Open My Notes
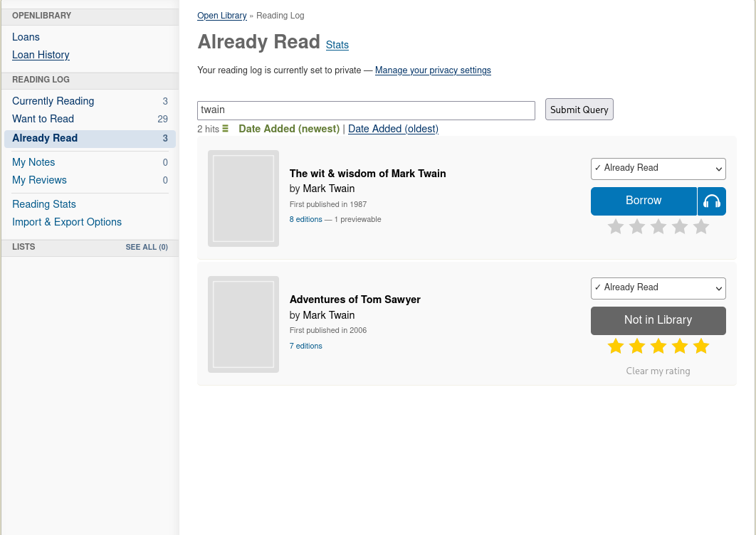Viewport: 756px width, 535px height. (x=33, y=162)
